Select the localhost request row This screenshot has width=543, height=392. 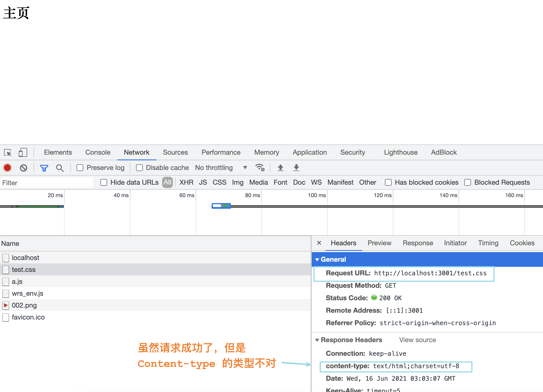coord(155,258)
